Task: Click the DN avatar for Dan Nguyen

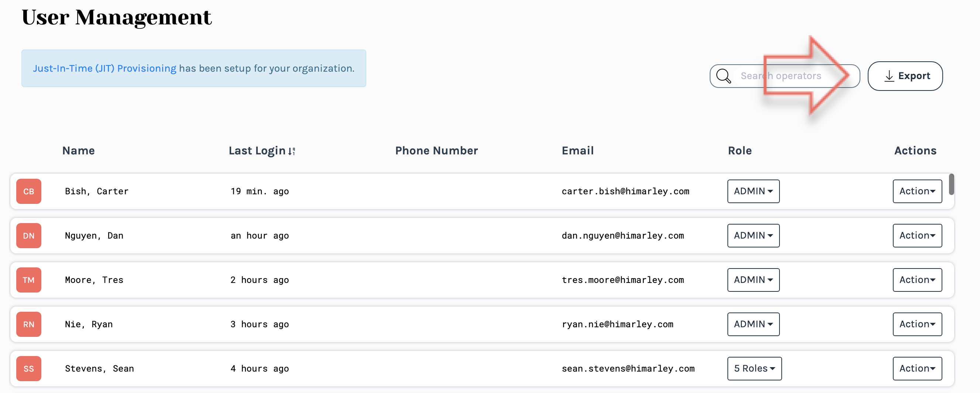Action: pyautogui.click(x=29, y=236)
